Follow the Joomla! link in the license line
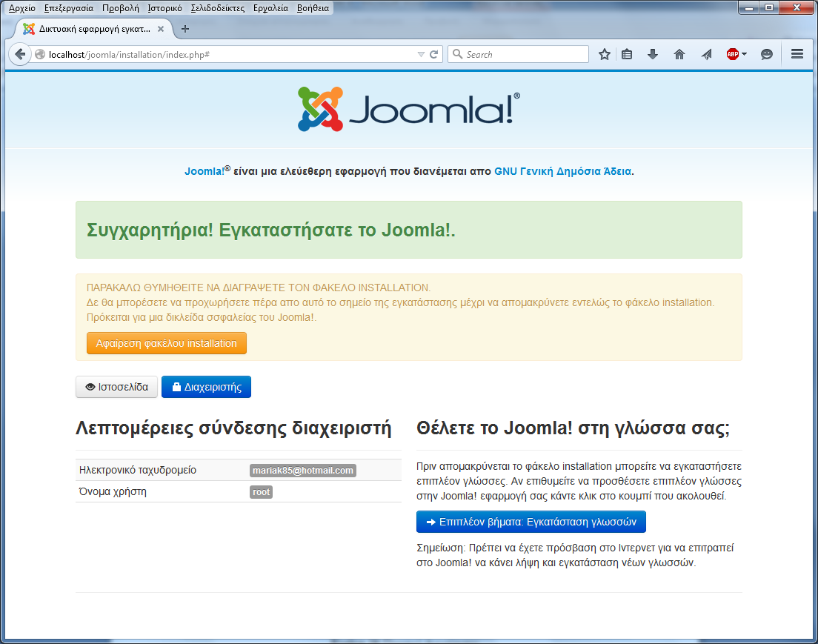This screenshot has width=818, height=644. [204, 171]
